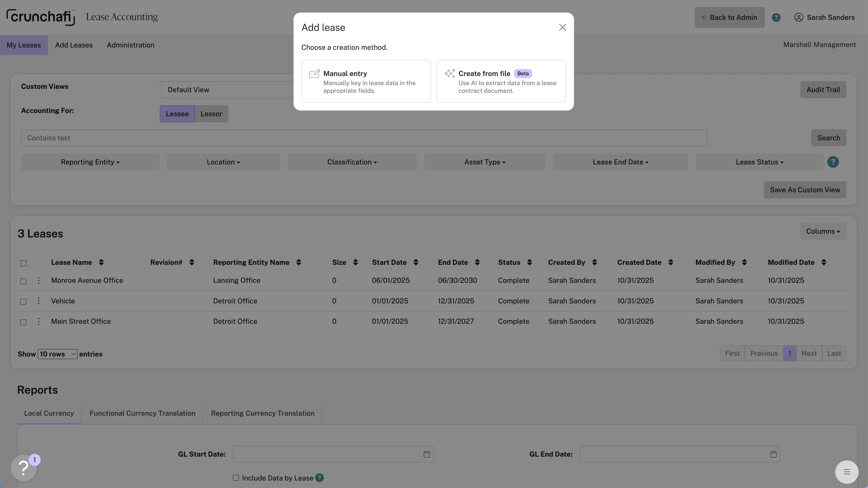This screenshot has height=488, width=868.
Task: Open the rows-per-page 10 rows selector
Action: point(57,354)
